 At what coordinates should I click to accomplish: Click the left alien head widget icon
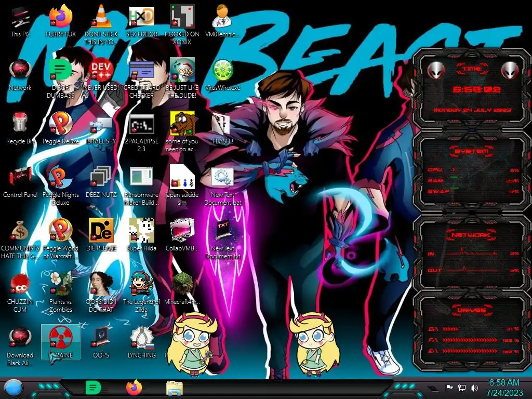pyautogui.click(x=436, y=70)
